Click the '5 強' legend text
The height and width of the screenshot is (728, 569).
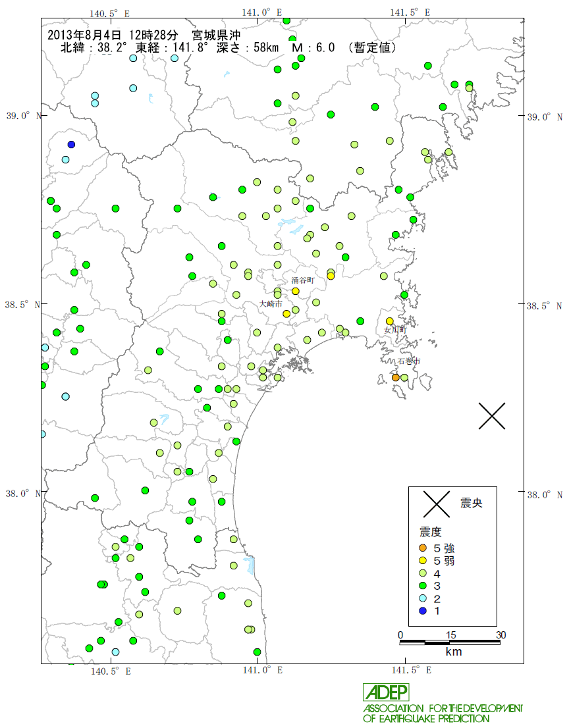[x=444, y=548]
